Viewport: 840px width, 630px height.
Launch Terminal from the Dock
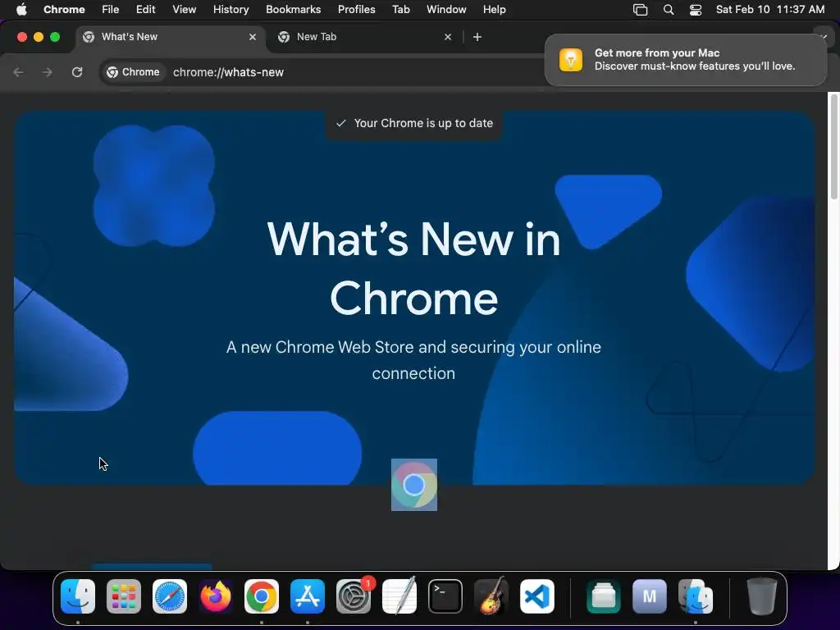pyautogui.click(x=445, y=596)
